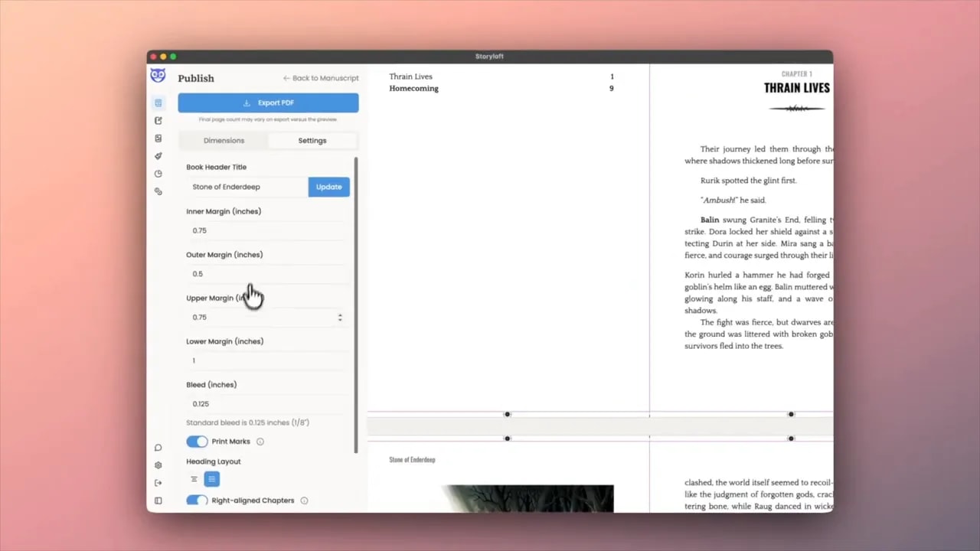Screen dimensions: 980x551
Task: Click the Stone of Enderdeep page header
Action: point(412,460)
